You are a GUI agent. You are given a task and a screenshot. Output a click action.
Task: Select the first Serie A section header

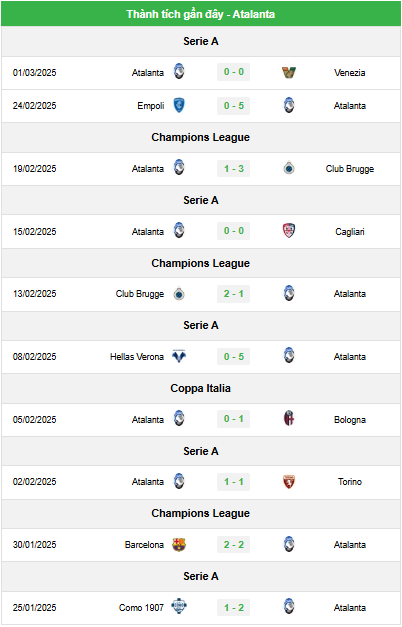coord(201,41)
